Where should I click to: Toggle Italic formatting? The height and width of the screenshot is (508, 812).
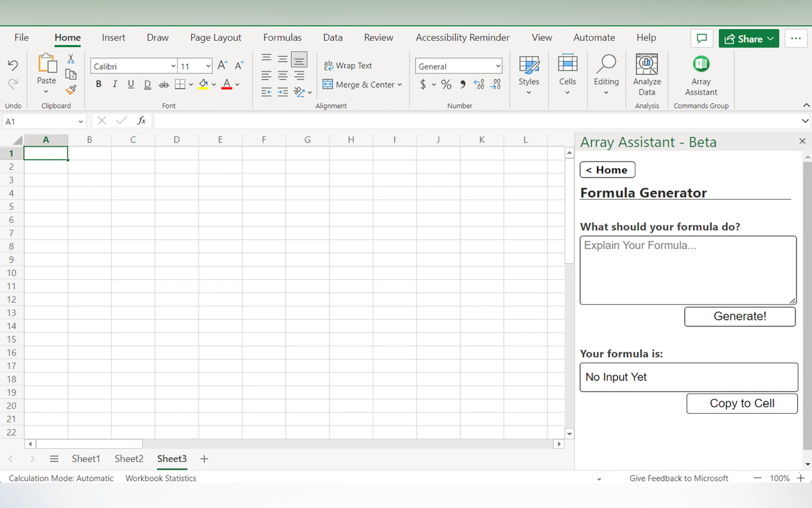[x=115, y=84]
